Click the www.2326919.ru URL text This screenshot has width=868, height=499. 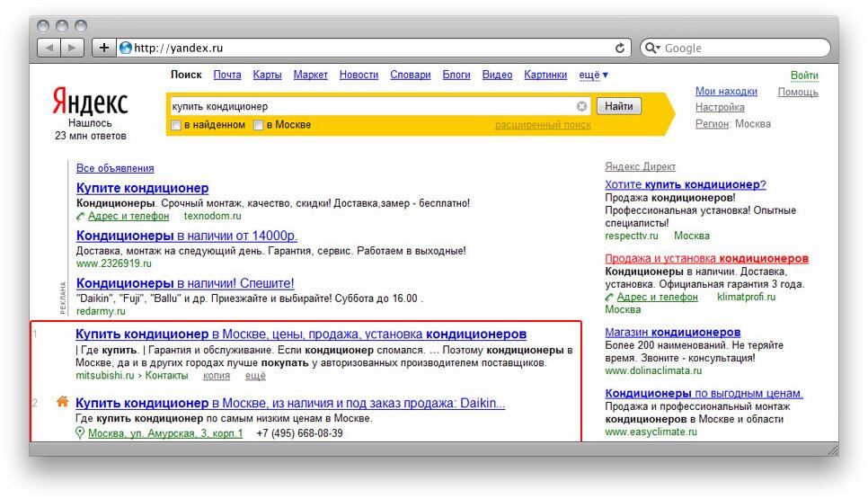click(113, 264)
